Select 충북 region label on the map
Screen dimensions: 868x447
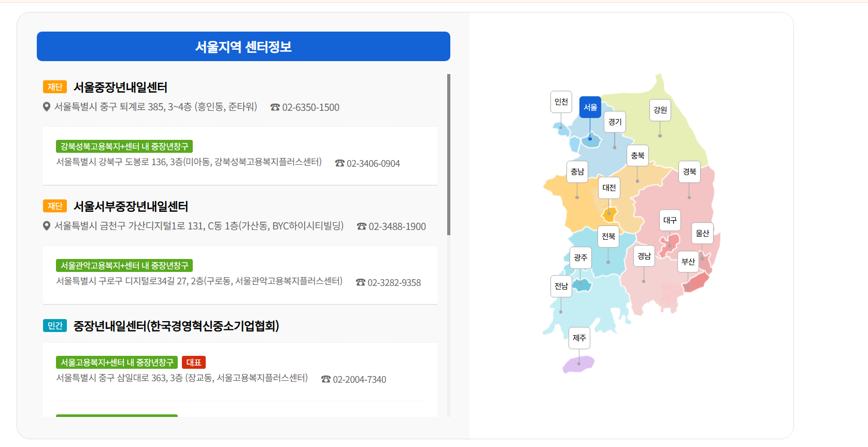click(637, 155)
